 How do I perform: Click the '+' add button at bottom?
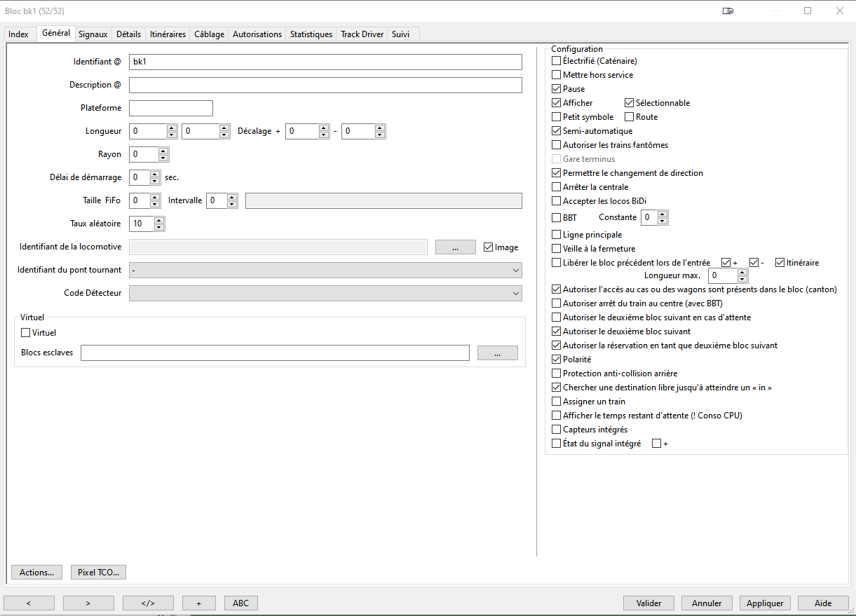pyautogui.click(x=199, y=603)
